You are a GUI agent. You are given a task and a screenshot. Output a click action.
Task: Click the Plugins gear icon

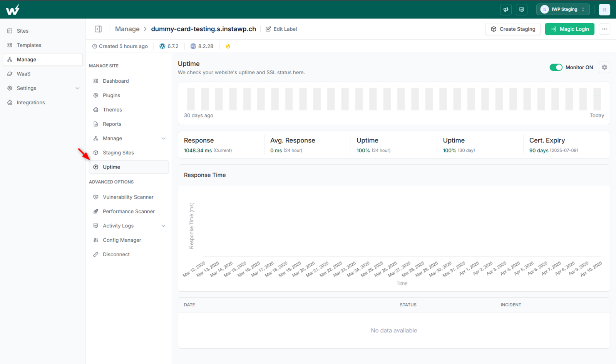pyautogui.click(x=96, y=95)
